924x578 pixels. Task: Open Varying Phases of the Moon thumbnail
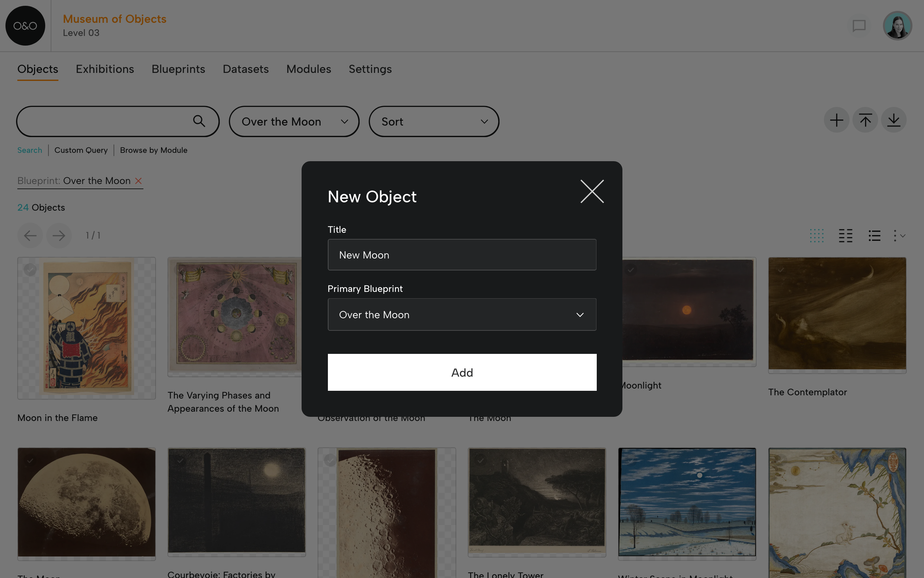(x=235, y=317)
